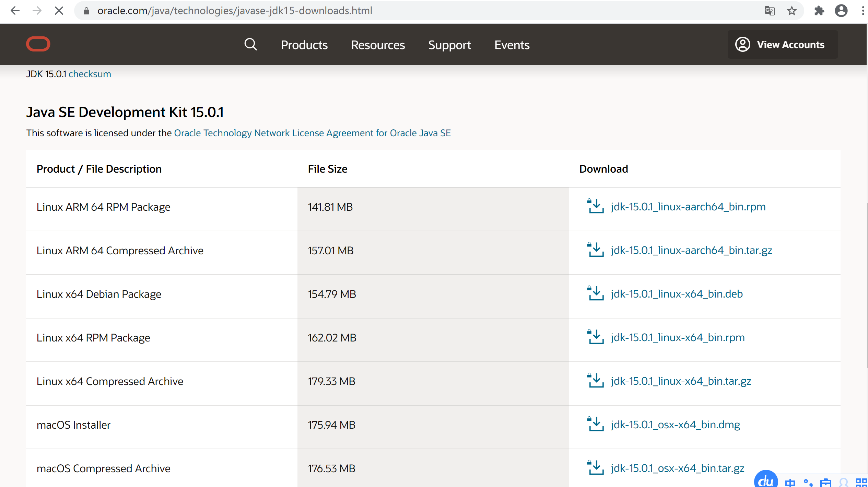The width and height of the screenshot is (868, 487).
Task: Click the Oracle red logo
Action: [38, 44]
